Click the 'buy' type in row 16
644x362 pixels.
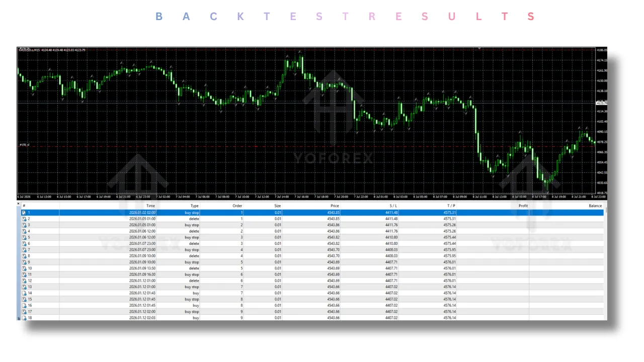click(196, 305)
